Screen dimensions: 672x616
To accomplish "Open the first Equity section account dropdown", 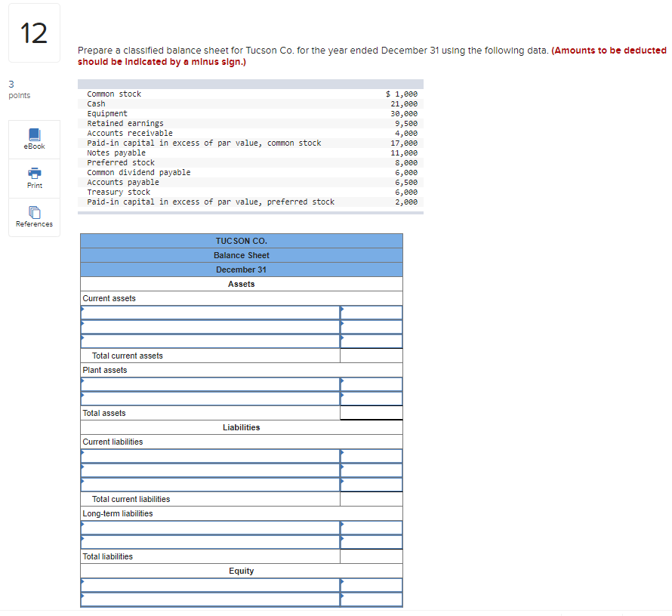I will tap(204, 583).
